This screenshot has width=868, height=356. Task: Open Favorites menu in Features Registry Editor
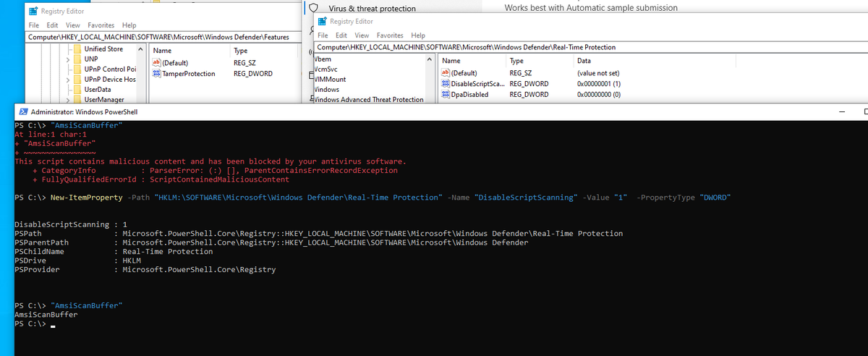[x=101, y=25]
